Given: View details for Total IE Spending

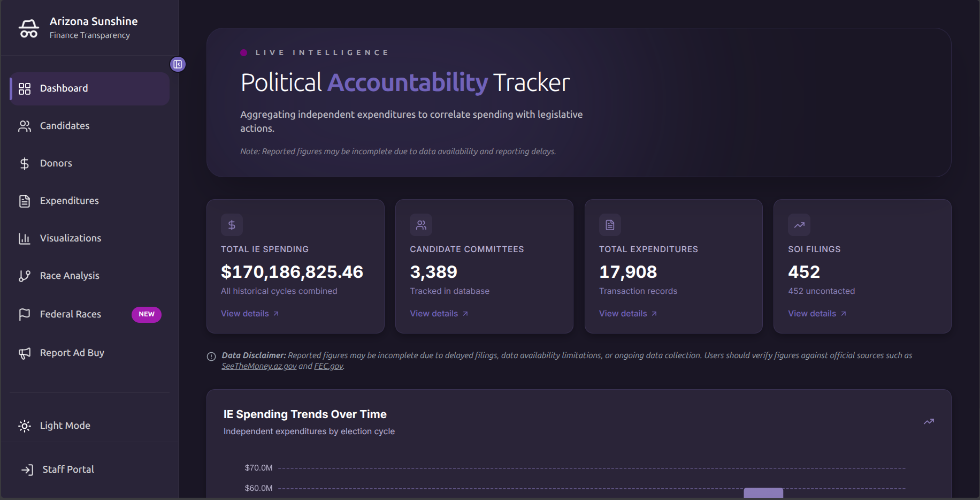Looking at the screenshot, I should [249, 314].
